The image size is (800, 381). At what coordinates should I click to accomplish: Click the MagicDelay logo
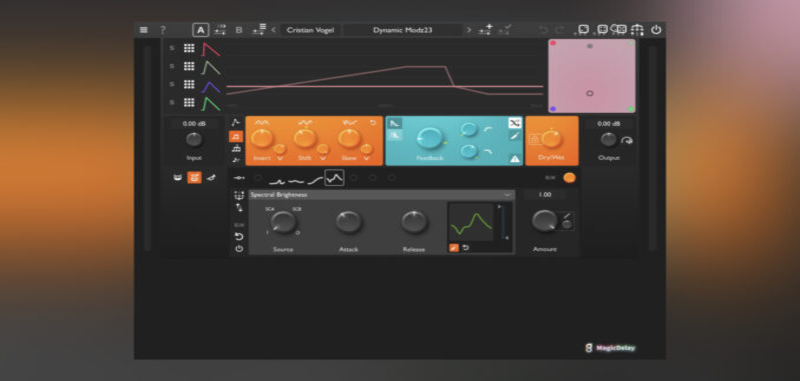pyautogui.click(x=610, y=348)
